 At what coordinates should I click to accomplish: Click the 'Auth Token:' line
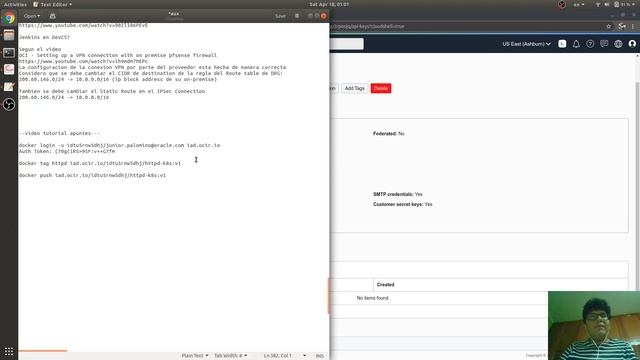(x=67, y=151)
